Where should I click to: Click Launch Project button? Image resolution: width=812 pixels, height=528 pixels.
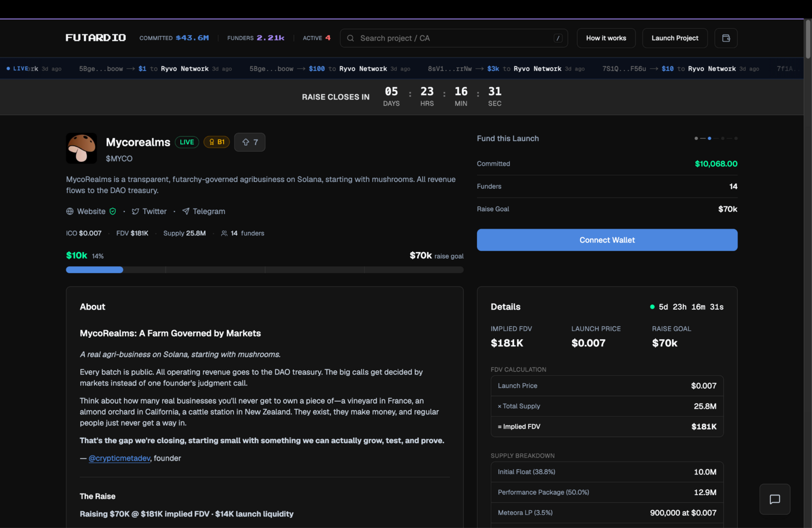click(x=674, y=38)
